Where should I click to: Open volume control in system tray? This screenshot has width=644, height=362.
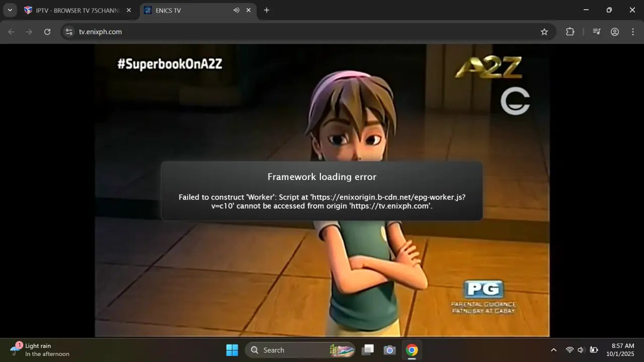coord(581,350)
